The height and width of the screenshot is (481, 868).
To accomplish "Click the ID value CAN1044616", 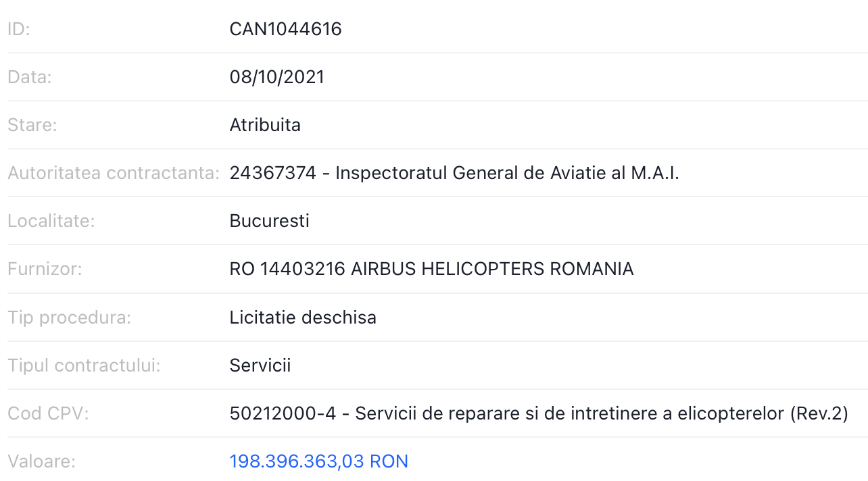I will [285, 29].
